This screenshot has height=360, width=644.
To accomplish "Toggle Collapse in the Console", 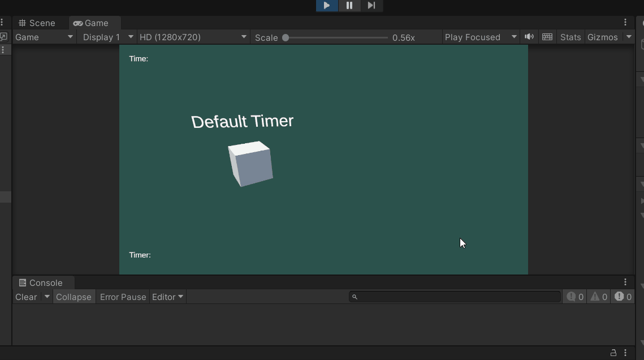I will coord(74,297).
